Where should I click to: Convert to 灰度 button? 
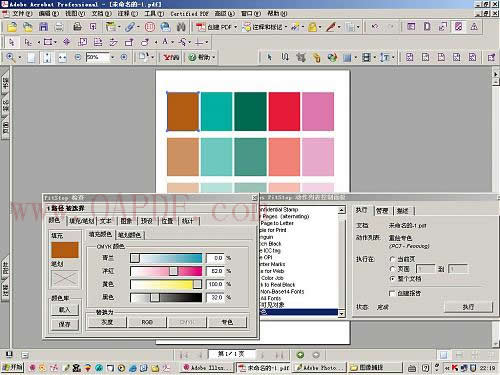pyautogui.click(x=107, y=322)
